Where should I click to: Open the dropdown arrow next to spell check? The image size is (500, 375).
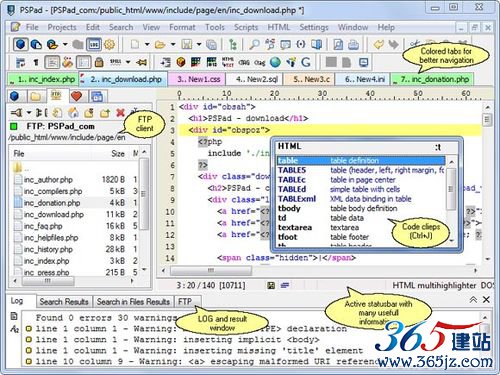pos(128,62)
